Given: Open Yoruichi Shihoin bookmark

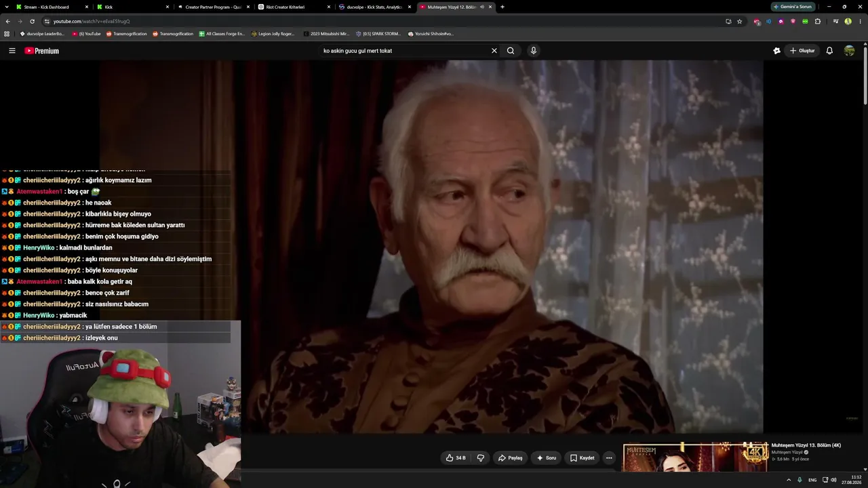Looking at the screenshot, I should [x=431, y=33].
